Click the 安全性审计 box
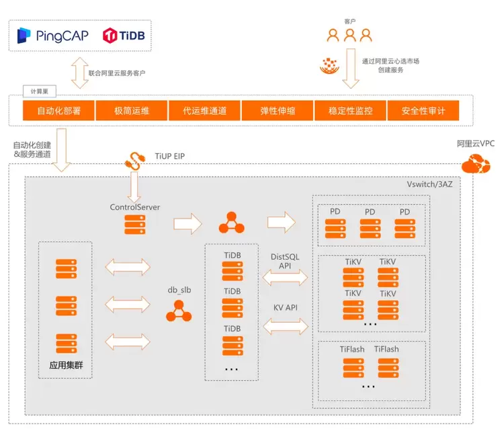This screenshot has width=504, height=429. point(423,111)
